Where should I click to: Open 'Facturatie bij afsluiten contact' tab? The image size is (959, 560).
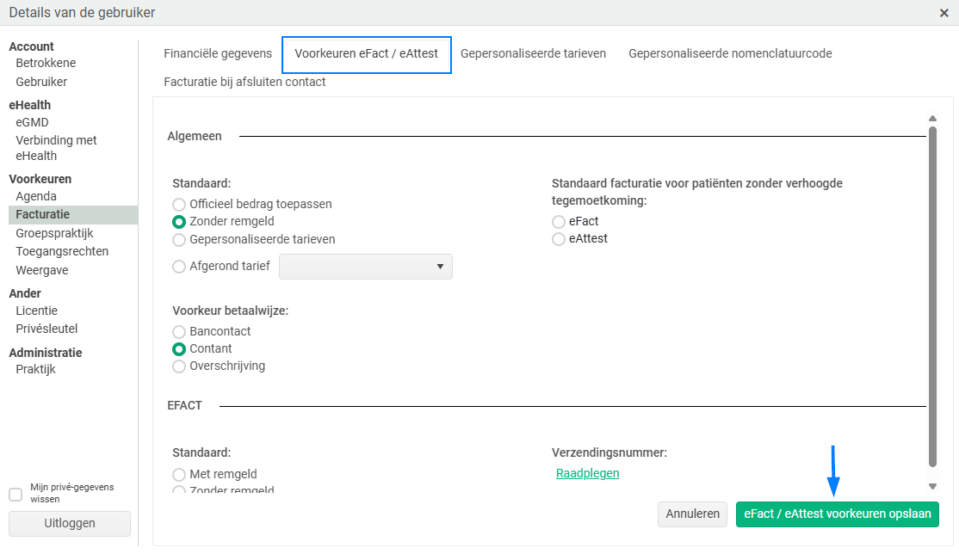pyautogui.click(x=244, y=83)
